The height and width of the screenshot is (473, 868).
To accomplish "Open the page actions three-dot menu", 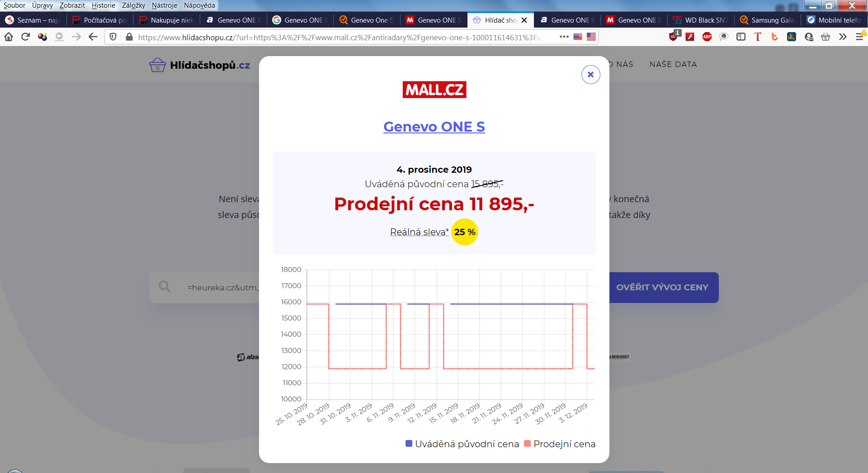I will 564,37.
